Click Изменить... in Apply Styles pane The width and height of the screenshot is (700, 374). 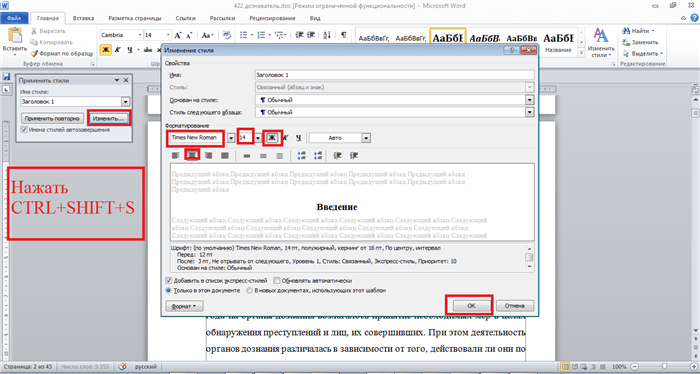[108, 119]
